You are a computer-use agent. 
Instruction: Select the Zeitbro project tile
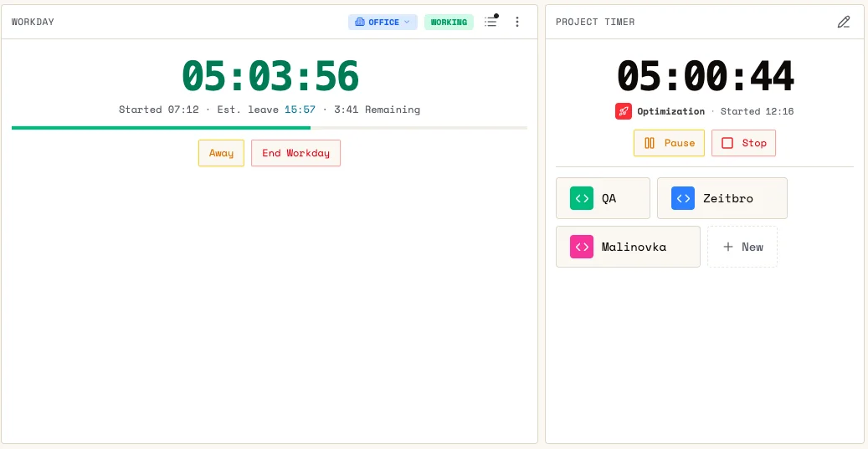pos(722,198)
